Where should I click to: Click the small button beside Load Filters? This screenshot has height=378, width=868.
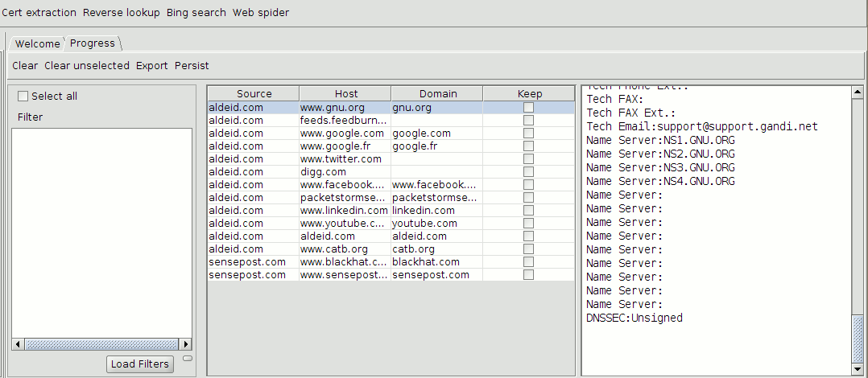[188, 358]
